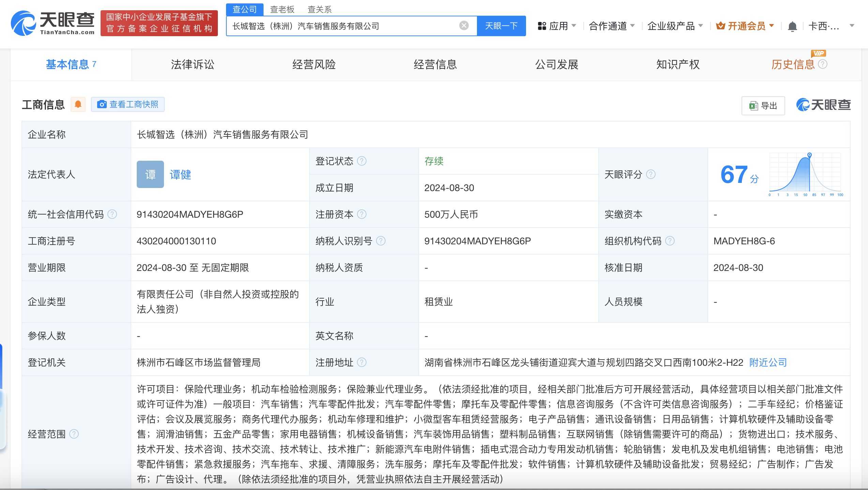The width and height of the screenshot is (868, 490).
Task: Click the question mark beside 天眼评分
Action: 651,174
